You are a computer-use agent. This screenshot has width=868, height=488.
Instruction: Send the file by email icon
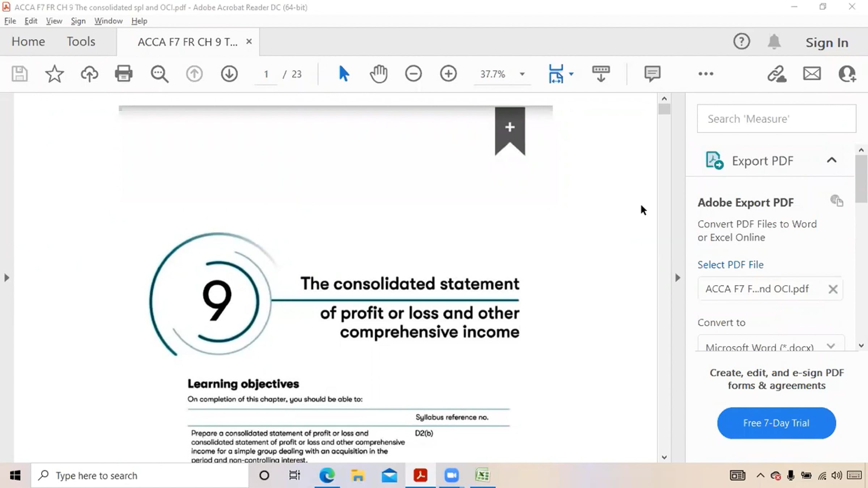[x=812, y=74]
